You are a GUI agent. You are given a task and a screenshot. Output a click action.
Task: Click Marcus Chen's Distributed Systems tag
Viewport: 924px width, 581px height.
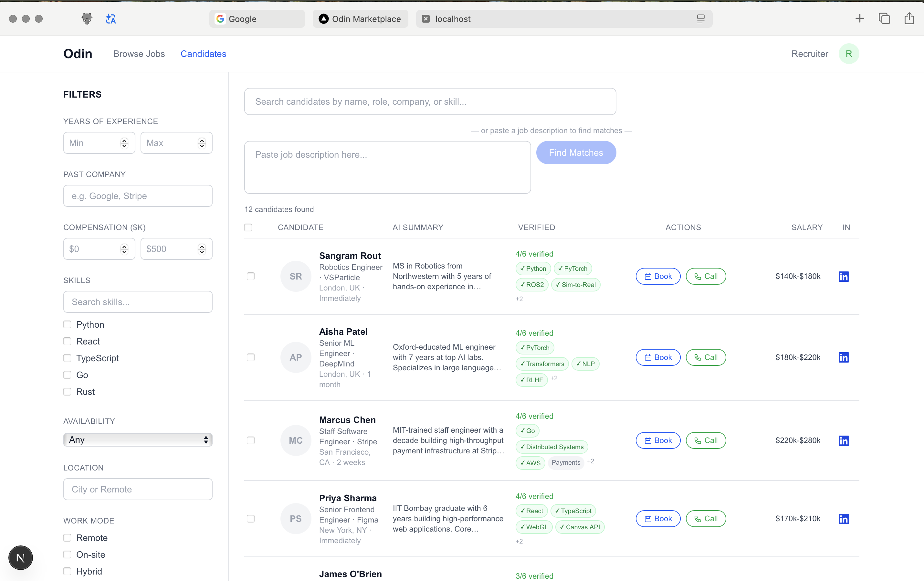[551, 447]
